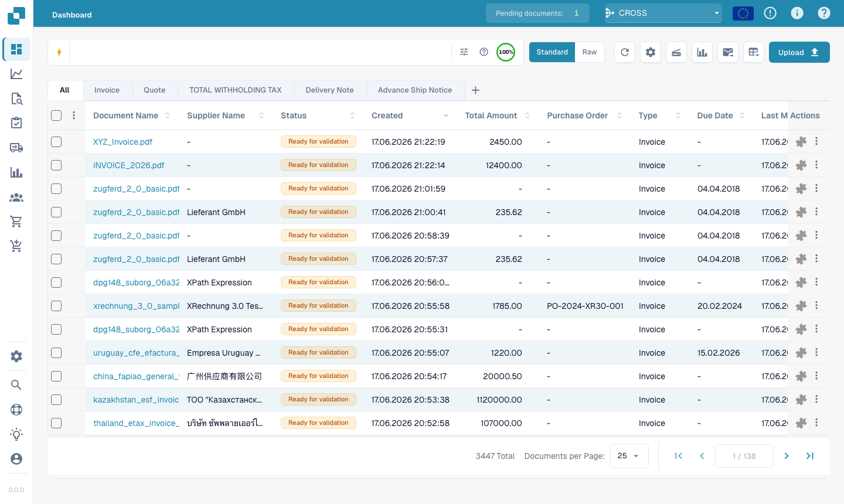Open the TOTAL WITHHOLDING TAX tab
This screenshot has height=504, width=844.
tap(236, 90)
